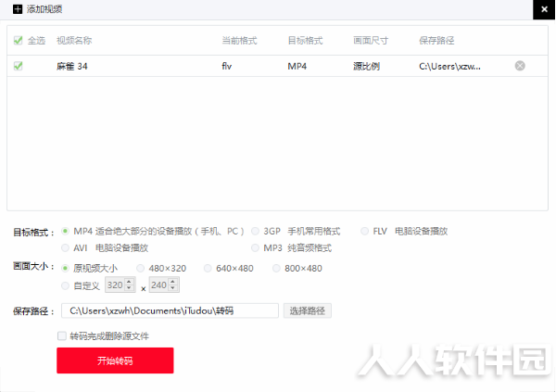Click the 保存路径 save path text field
556x392 pixels.
(x=170, y=310)
